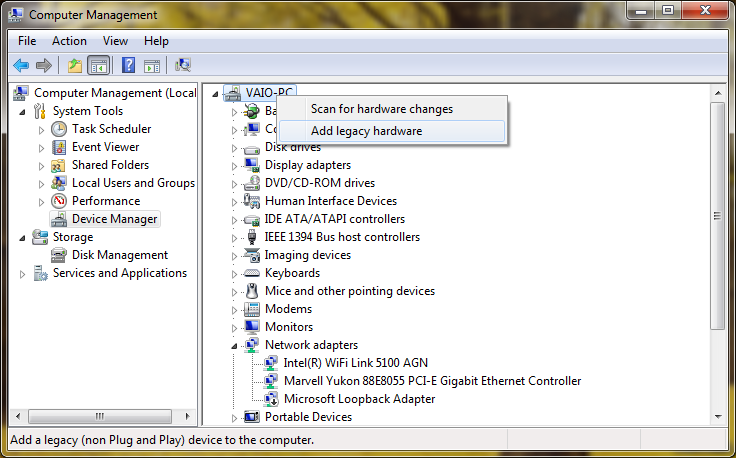Expand the Event Viewer node
736x458 pixels.
click(41, 148)
